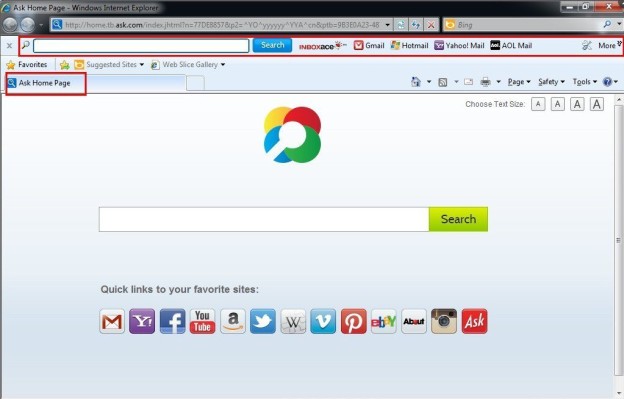624x399 pixels.
Task: Open the Favorites center
Action: (27, 64)
